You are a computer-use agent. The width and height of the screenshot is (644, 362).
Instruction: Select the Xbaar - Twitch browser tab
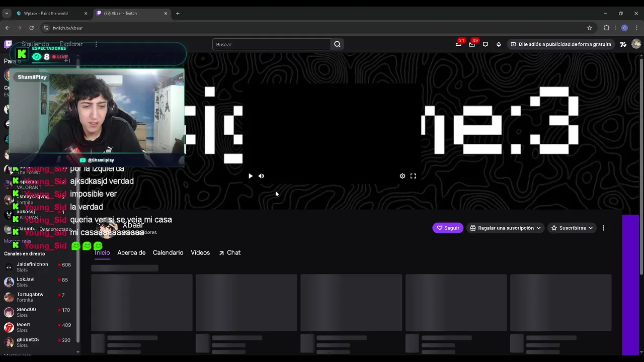tap(132, 13)
